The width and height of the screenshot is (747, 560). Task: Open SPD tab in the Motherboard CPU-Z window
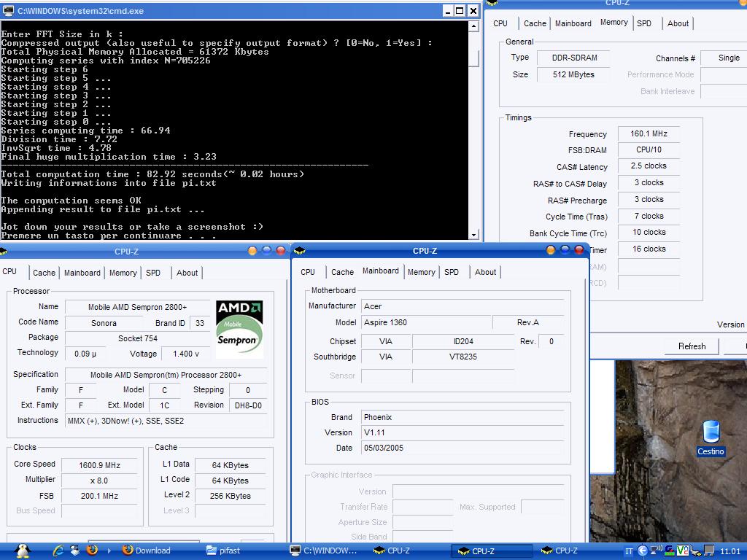(x=451, y=272)
